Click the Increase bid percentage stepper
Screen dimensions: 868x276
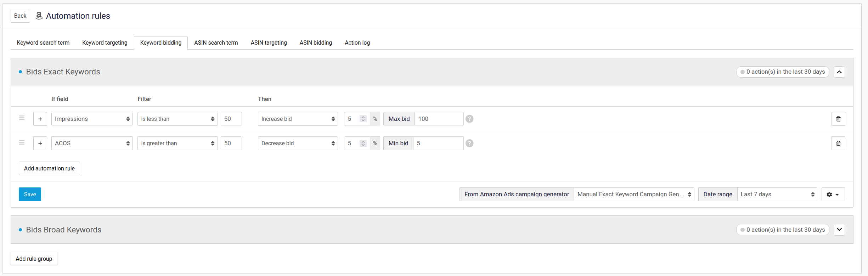[363, 119]
